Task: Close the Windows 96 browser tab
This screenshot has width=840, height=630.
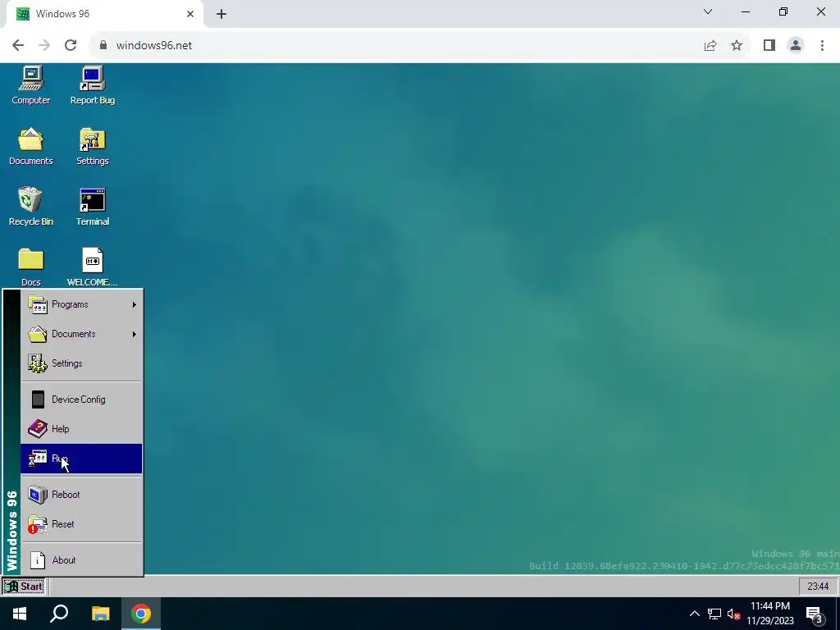Action: [190, 14]
